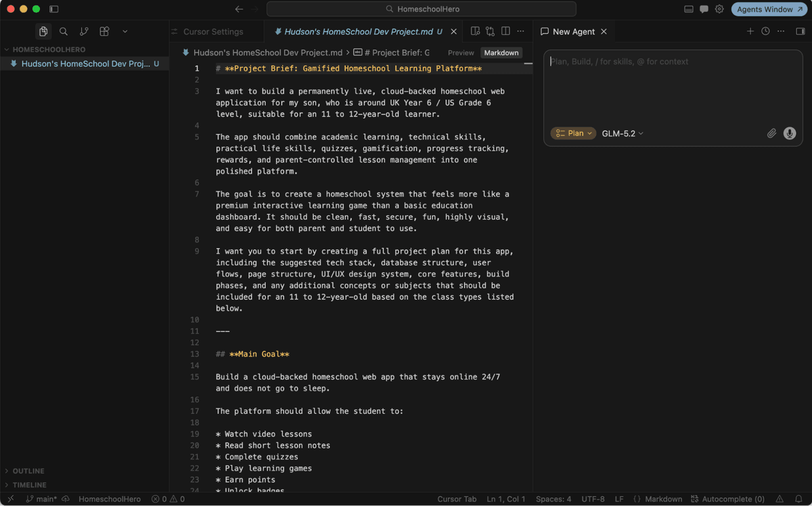Open the Extensions view icon
Viewport: 812px width, 506px height.
(104, 31)
